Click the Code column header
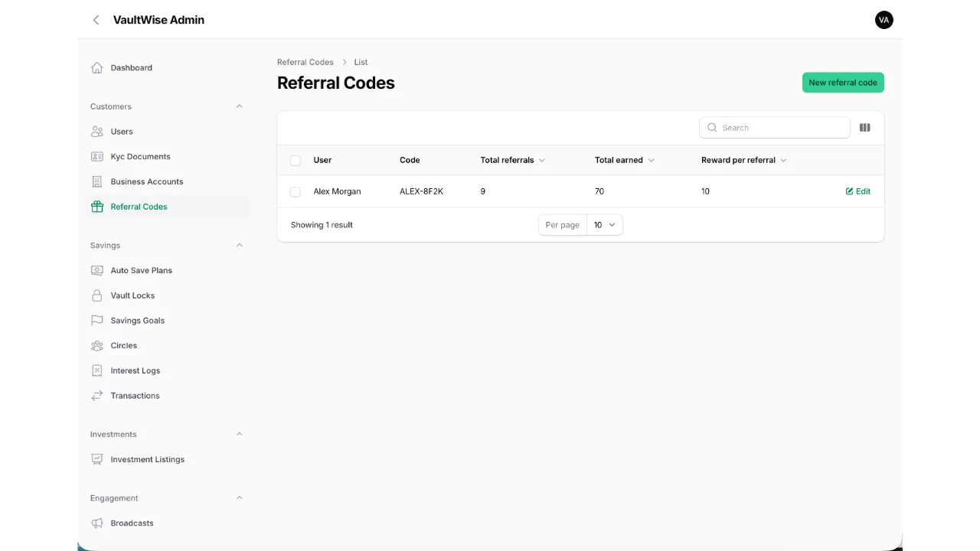Image resolution: width=980 pixels, height=551 pixels. click(410, 160)
